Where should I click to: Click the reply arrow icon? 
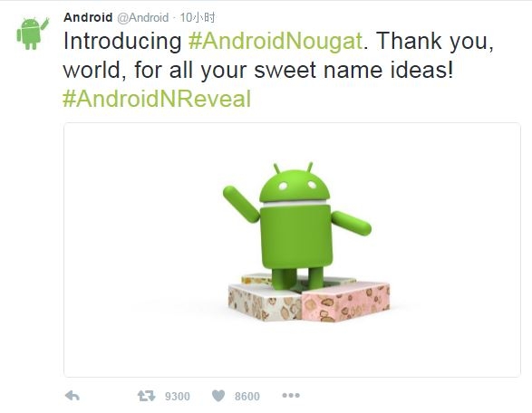tap(73, 396)
